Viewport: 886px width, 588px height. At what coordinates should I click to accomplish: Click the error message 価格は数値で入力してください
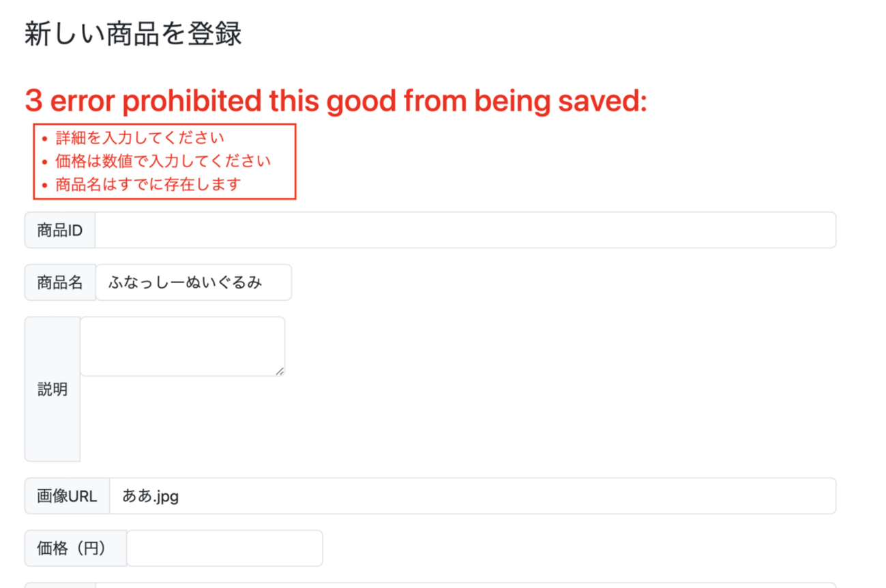click(163, 162)
